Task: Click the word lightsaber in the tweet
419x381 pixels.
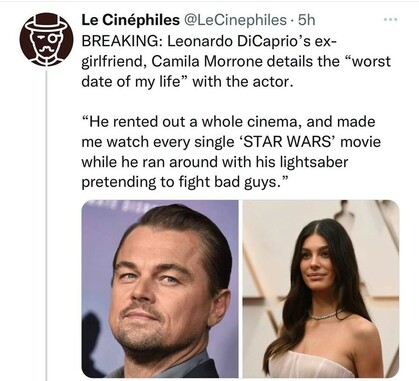Action: tap(314, 162)
